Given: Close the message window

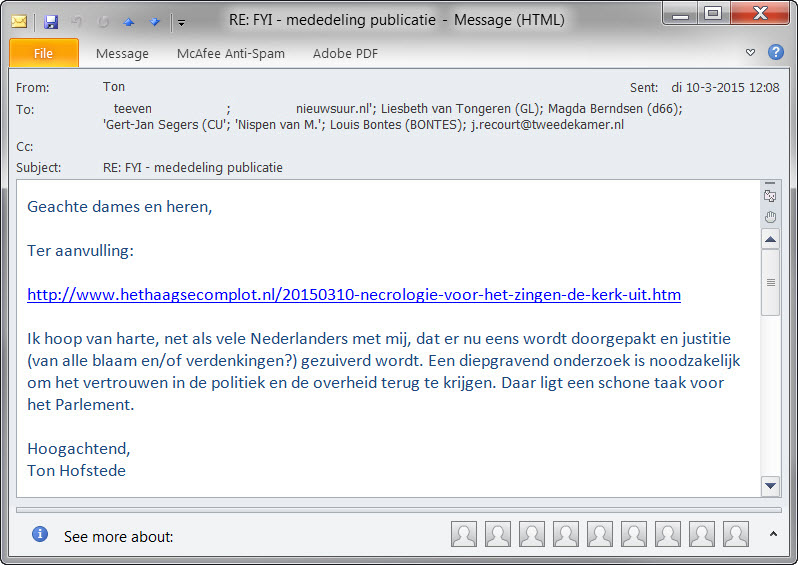Looking at the screenshot, I should pyautogui.click(x=760, y=13).
